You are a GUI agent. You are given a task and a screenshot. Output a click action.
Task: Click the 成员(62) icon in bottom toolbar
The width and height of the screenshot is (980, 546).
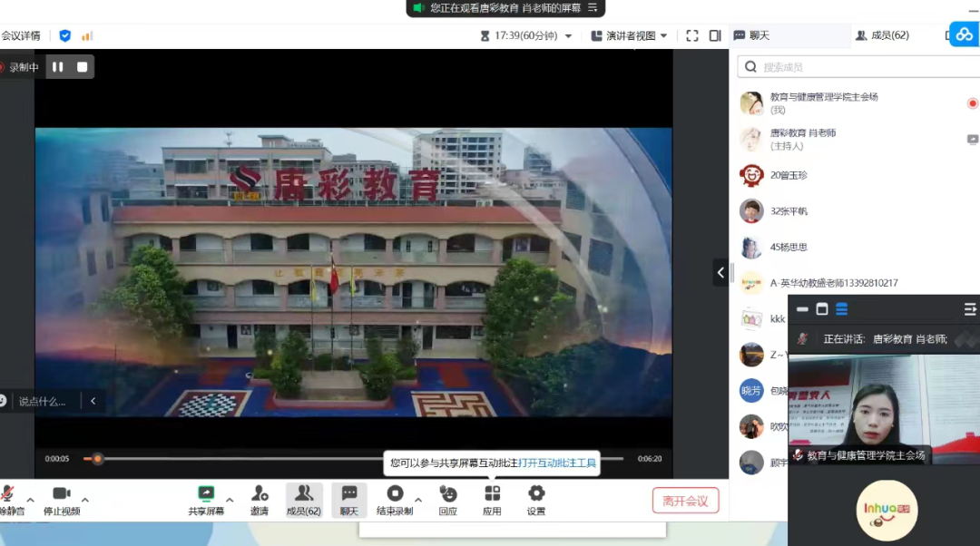tap(304, 493)
